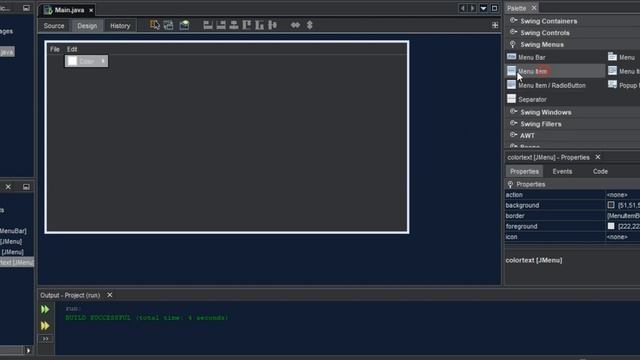Collapse the Swing Menus palette category
The image size is (640, 360).
513,44
